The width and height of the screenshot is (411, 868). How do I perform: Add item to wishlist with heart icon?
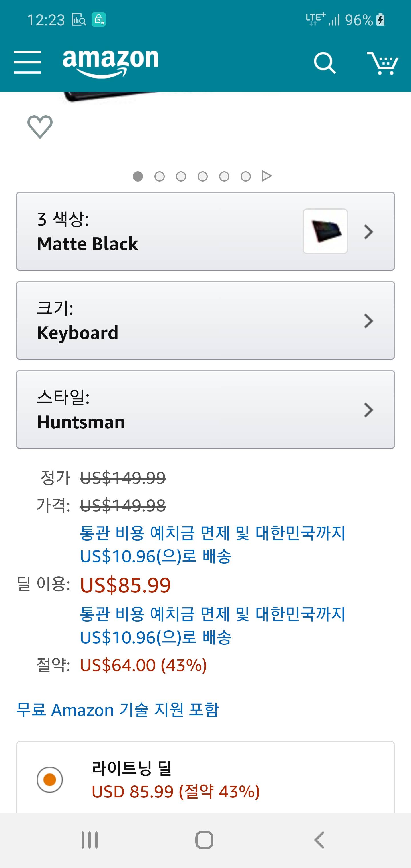coord(40,127)
